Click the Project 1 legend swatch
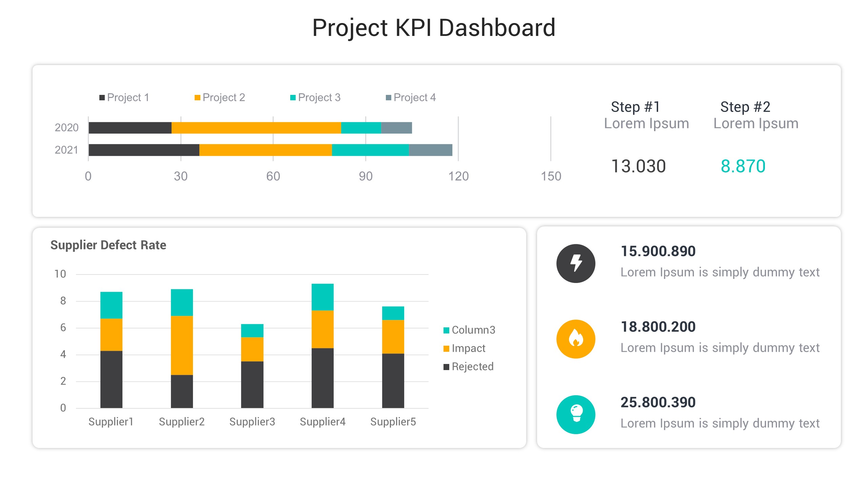This screenshot has width=868, height=488. (x=102, y=98)
